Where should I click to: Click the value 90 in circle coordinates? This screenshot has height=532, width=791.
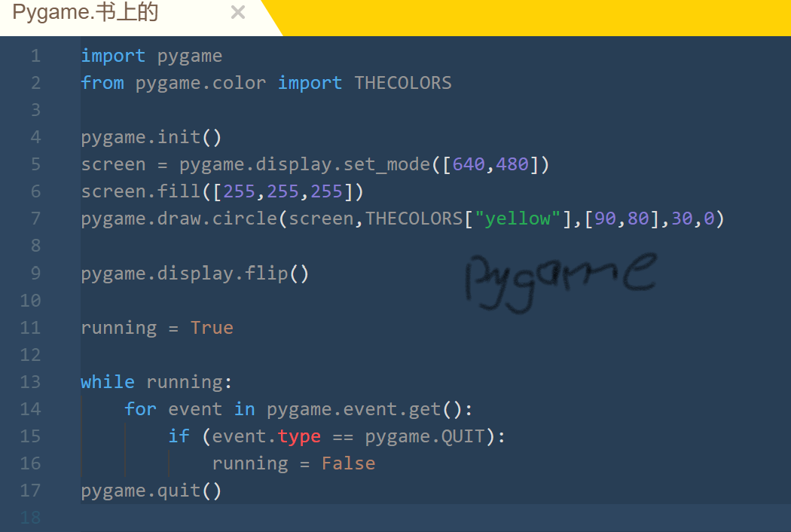point(606,219)
